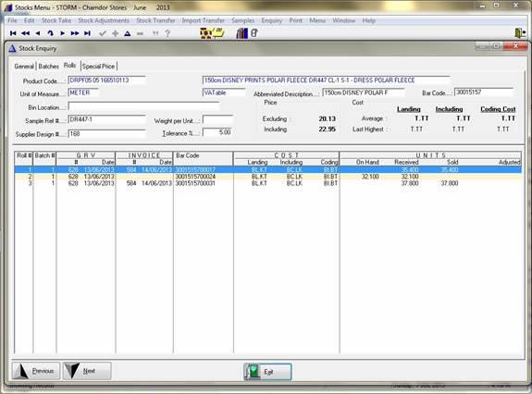Click the minus delete toolbar icon
532x394 pixels.
point(140,33)
